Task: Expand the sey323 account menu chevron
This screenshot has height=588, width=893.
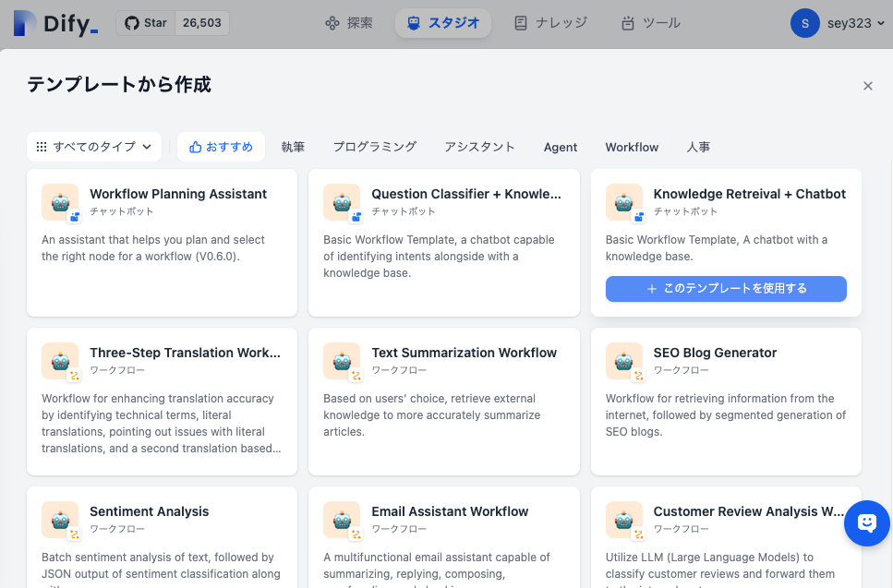Action: (881, 23)
